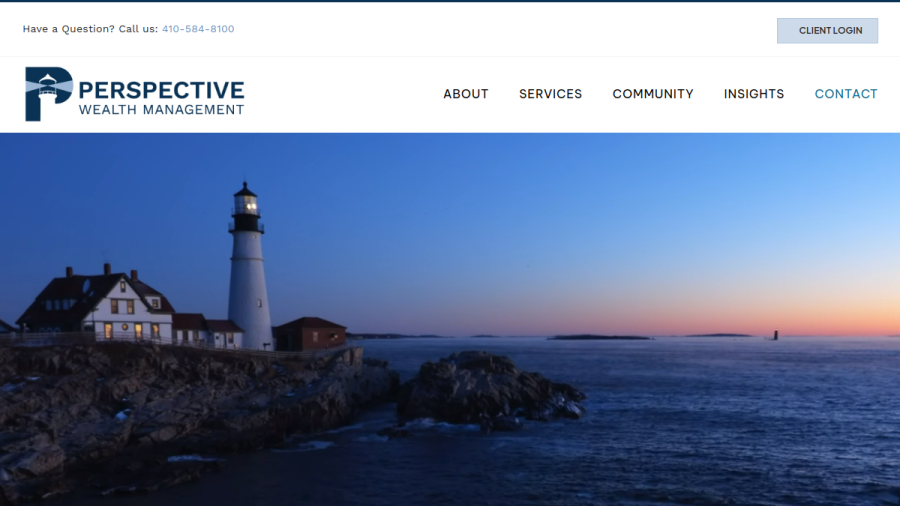Navigate to the Contact page
The image size is (900, 506).
[846, 94]
